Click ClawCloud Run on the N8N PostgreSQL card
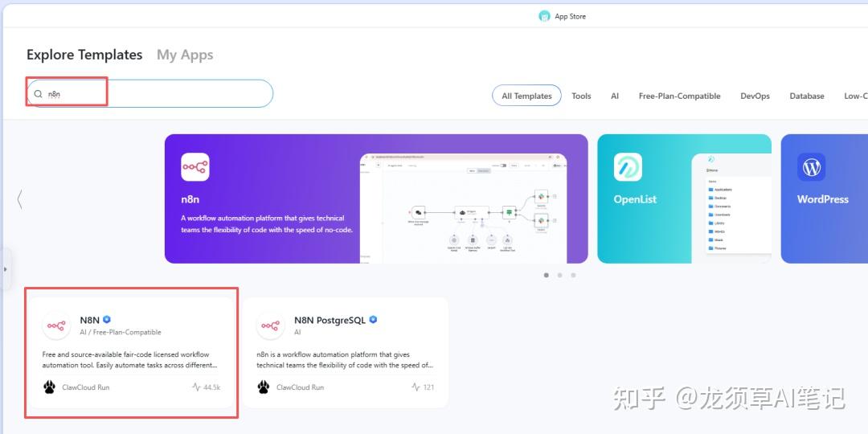 coord(300,387)
